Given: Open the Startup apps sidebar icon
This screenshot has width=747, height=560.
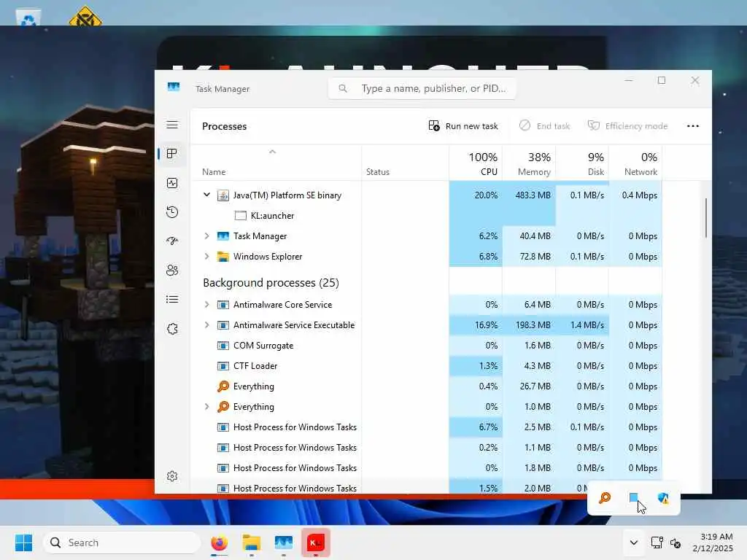Looking at the screenshot, I should 172,241.
